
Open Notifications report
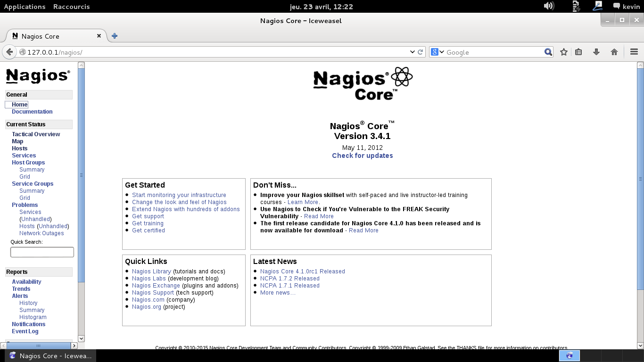[x=29, y=324]
